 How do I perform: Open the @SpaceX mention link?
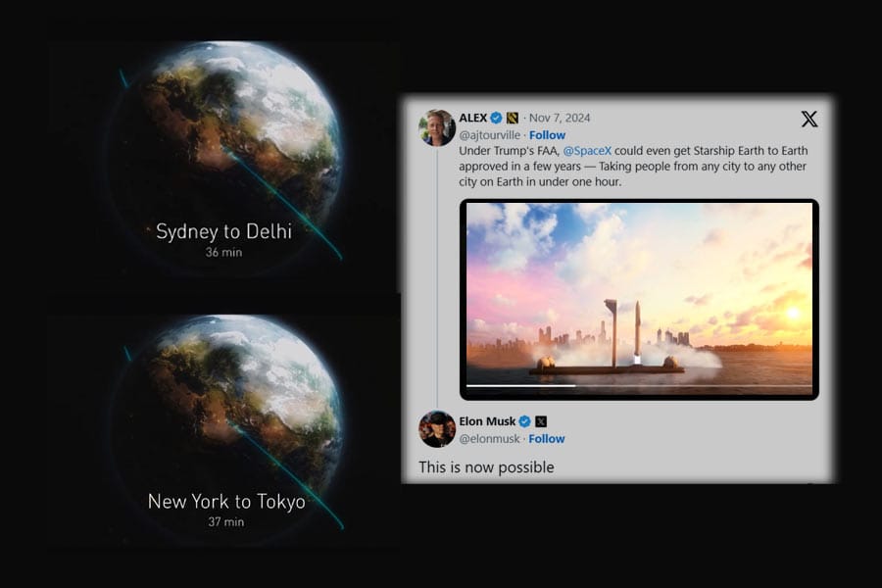coord(587,152)
